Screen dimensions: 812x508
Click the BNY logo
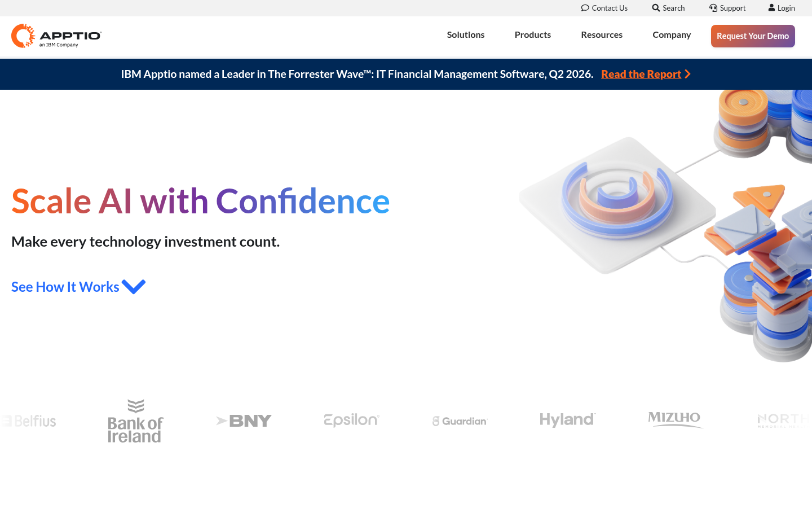(244, 421)
